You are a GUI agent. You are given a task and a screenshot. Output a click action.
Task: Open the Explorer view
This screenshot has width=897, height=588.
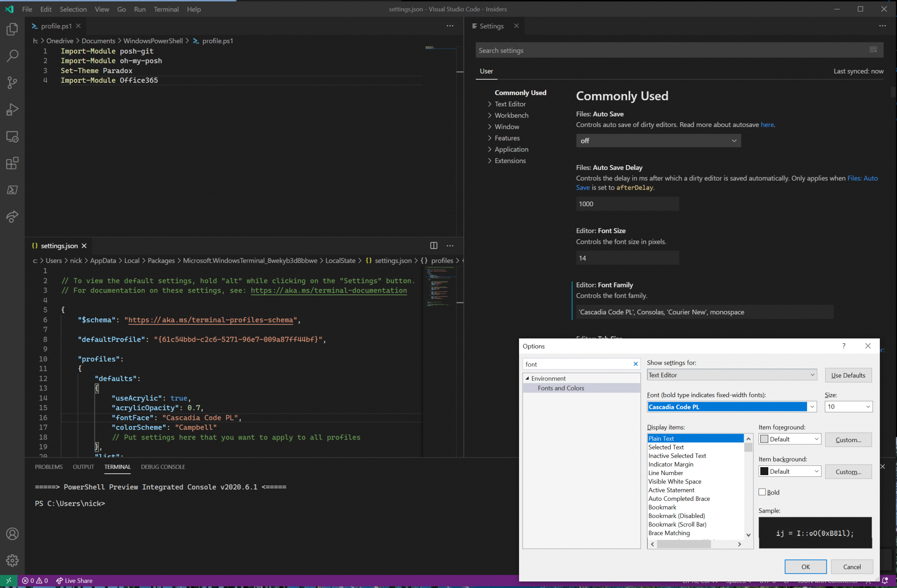pos(12,29)
